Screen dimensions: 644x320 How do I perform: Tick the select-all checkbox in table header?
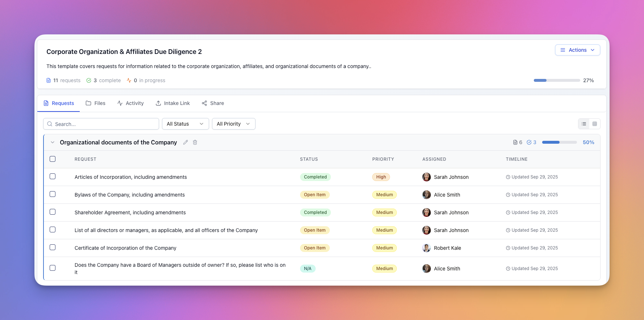click(x=53, y=159)
